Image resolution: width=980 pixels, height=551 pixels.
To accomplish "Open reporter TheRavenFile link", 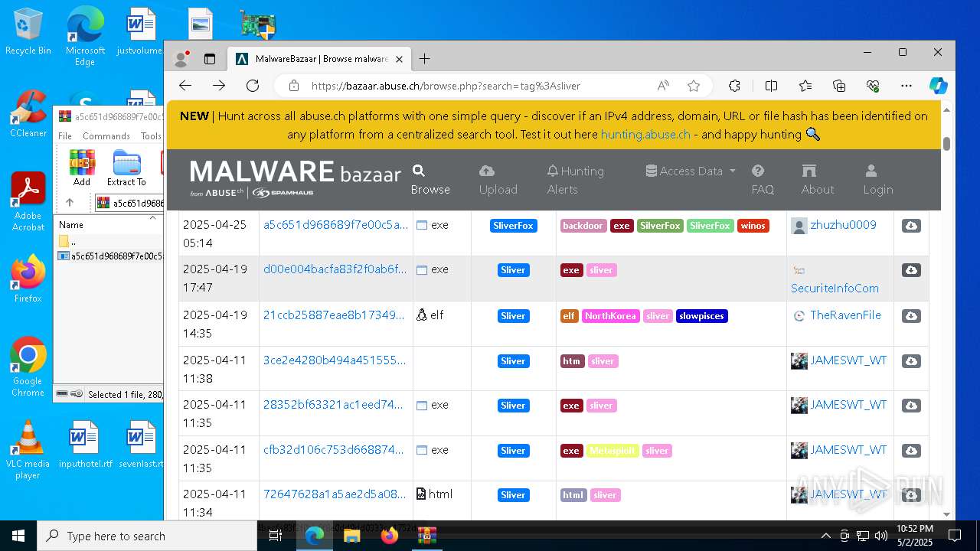I will click(845, 315).
